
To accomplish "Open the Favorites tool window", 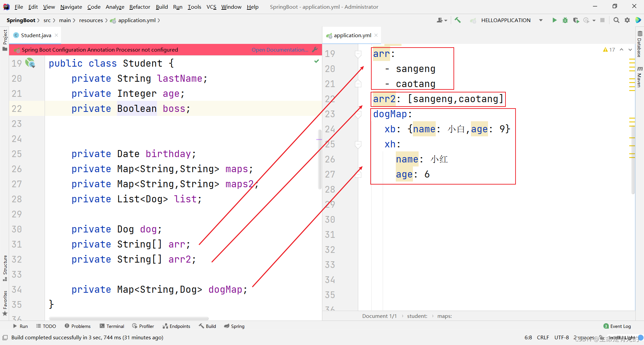I will coord(5,303).
